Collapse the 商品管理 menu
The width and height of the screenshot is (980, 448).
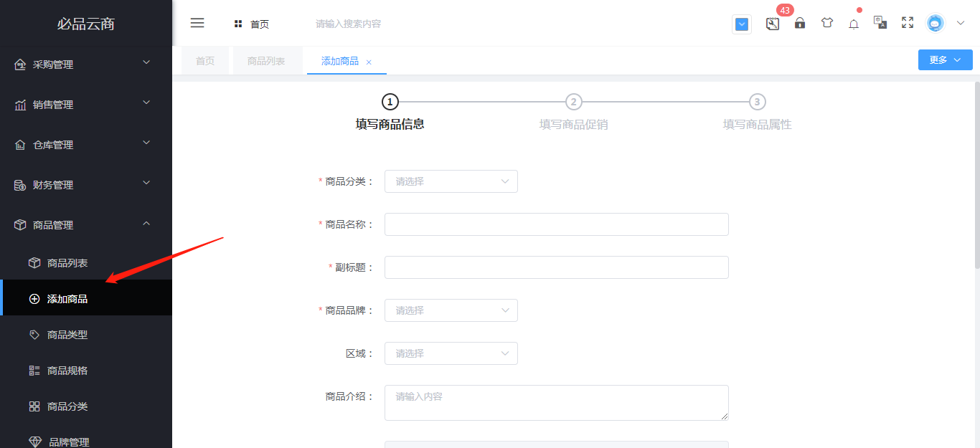86,224
